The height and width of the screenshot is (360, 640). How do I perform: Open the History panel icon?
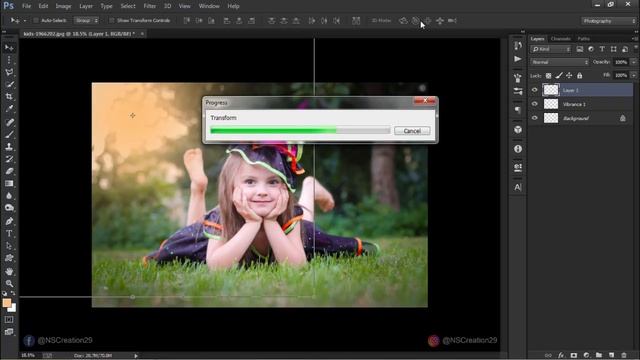(518, 46)
